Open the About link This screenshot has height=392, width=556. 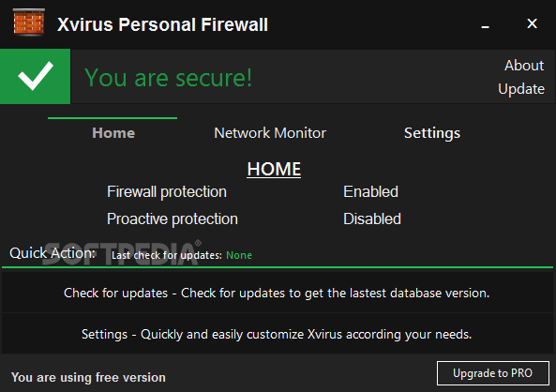(x=524, y=66)
